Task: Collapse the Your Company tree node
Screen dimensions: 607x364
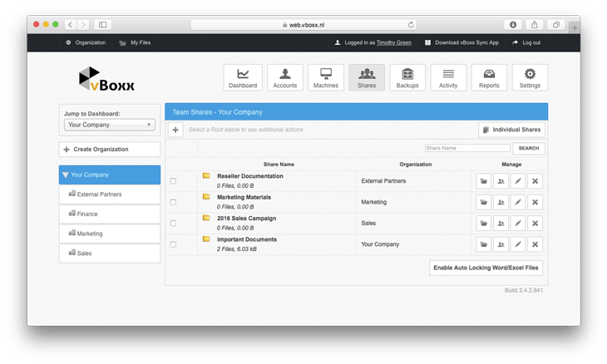Action: click(x=66, y=175)
